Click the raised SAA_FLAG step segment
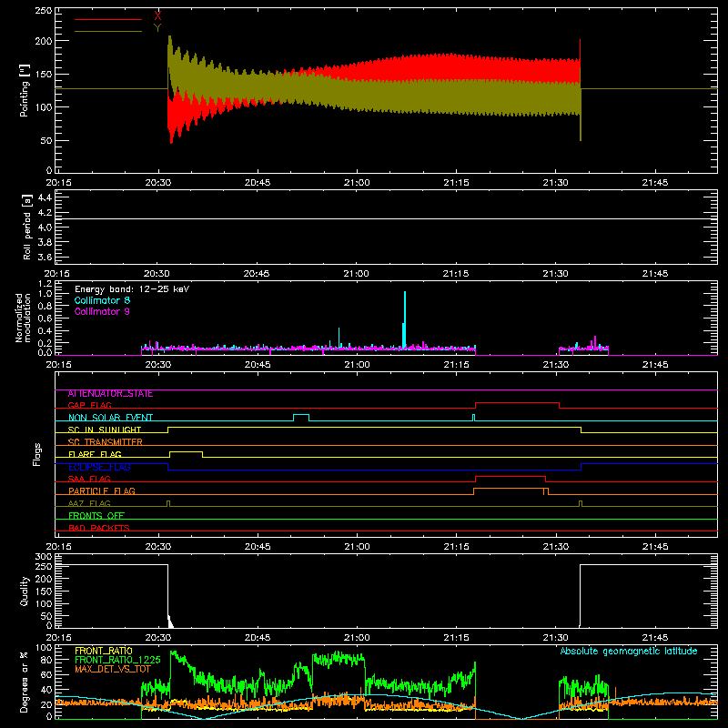This screenshot has width=728, height=728. click(511, 476)
